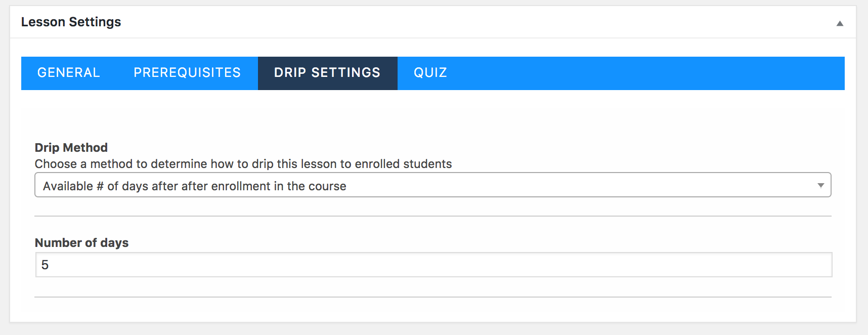
Task: Click the Drip Method dropdown arrow
Action: pyautogui.click(x=820, y=185)
